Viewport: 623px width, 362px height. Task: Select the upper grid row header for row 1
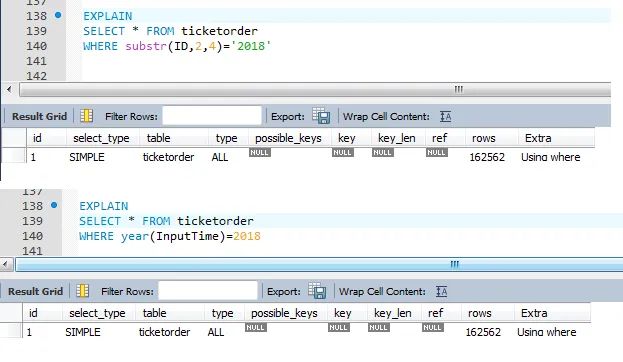14,157
